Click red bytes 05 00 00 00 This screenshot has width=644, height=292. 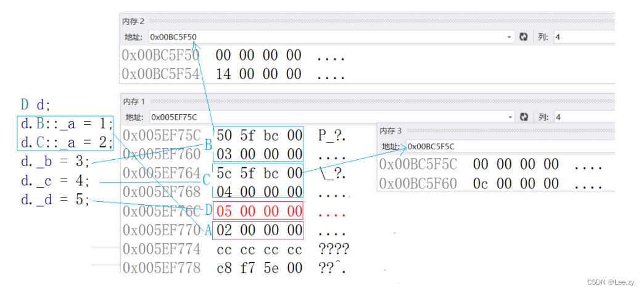tap(260, 211)
